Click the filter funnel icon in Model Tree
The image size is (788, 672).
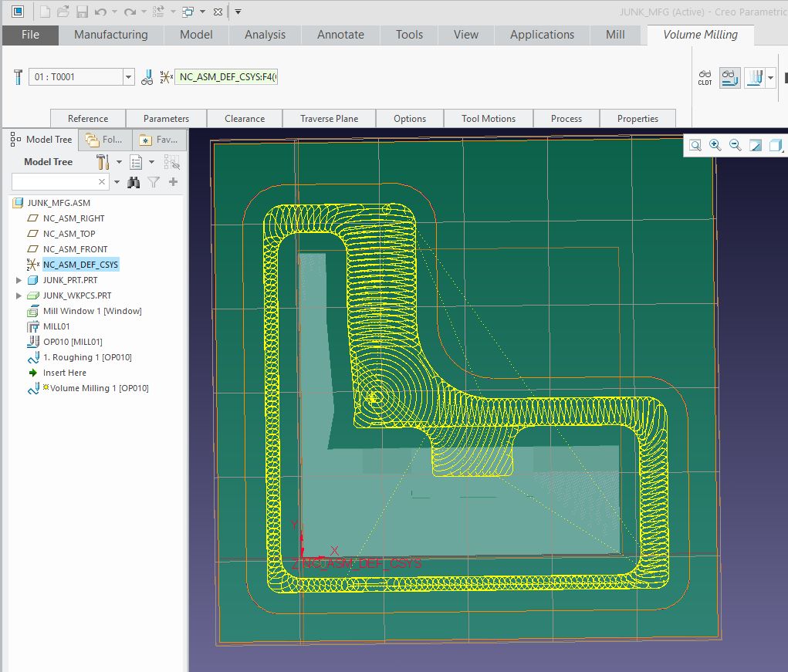coord(153,183)
